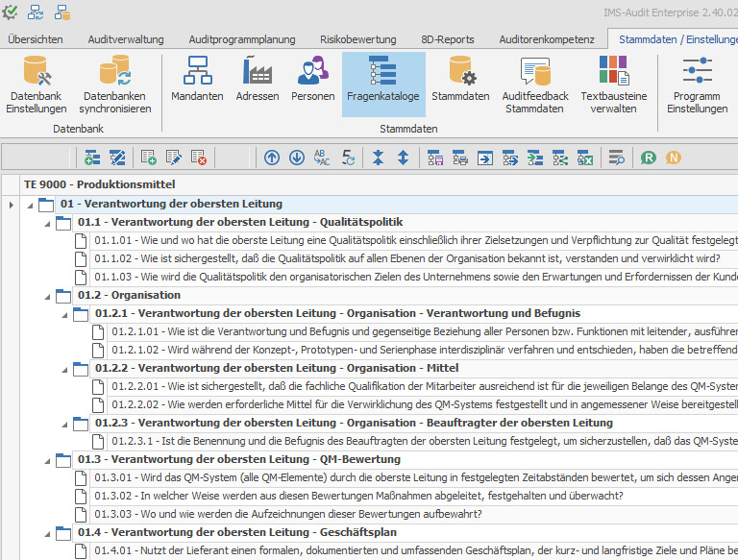Open Auditfeedback Stammdaten
Screen dimensions: 738x560
pyautogui.click(x=535, y=85)
